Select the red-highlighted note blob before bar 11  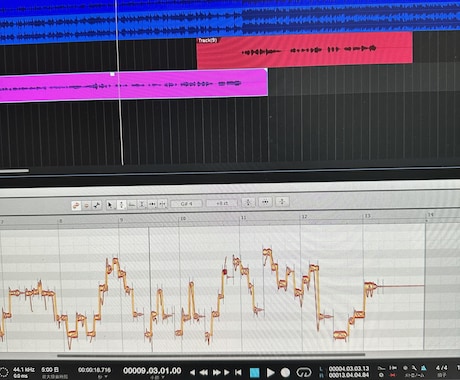coord(225,272)
